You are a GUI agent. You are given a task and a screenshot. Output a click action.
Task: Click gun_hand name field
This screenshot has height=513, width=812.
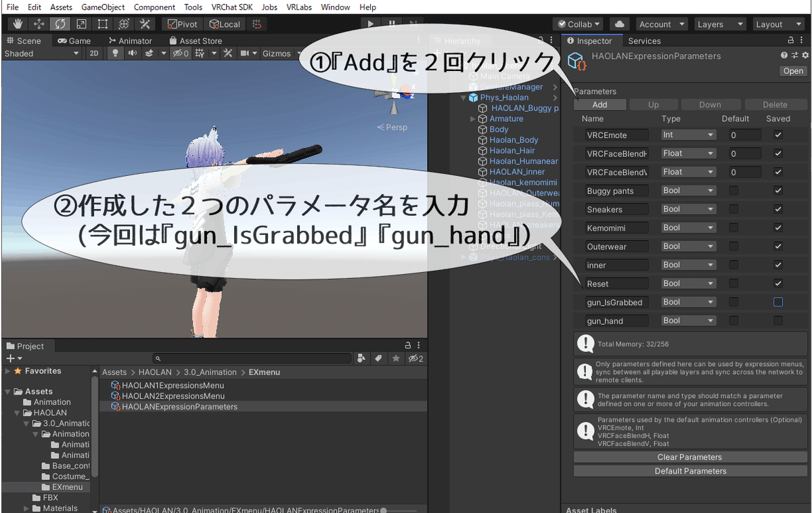pos(617,321)
